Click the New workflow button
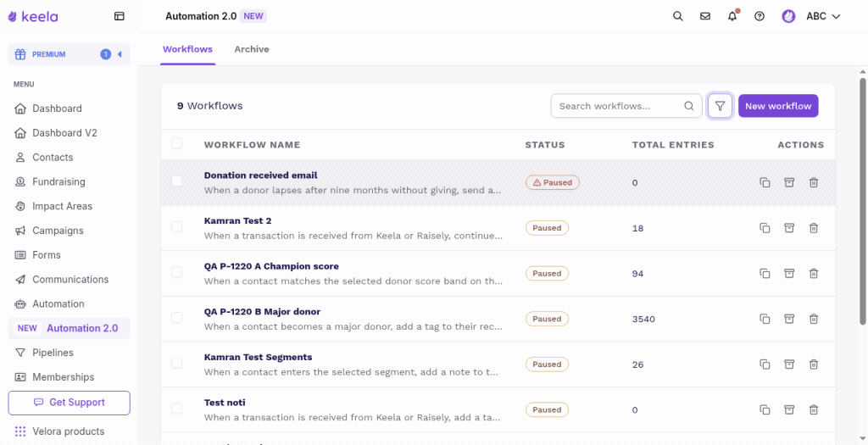This screenshot has height=445, width=868. point(778,106)
